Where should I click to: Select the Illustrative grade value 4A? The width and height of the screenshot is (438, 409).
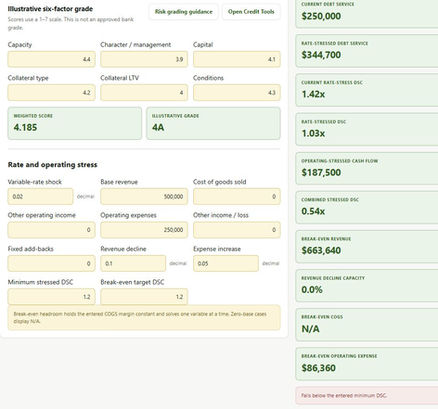pyautogui.click(x=158, y=127)
